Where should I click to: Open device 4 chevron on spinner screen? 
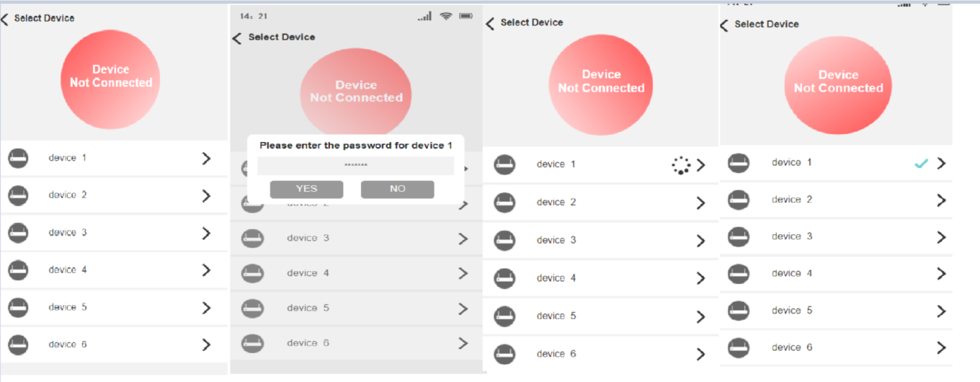point(701,279)
